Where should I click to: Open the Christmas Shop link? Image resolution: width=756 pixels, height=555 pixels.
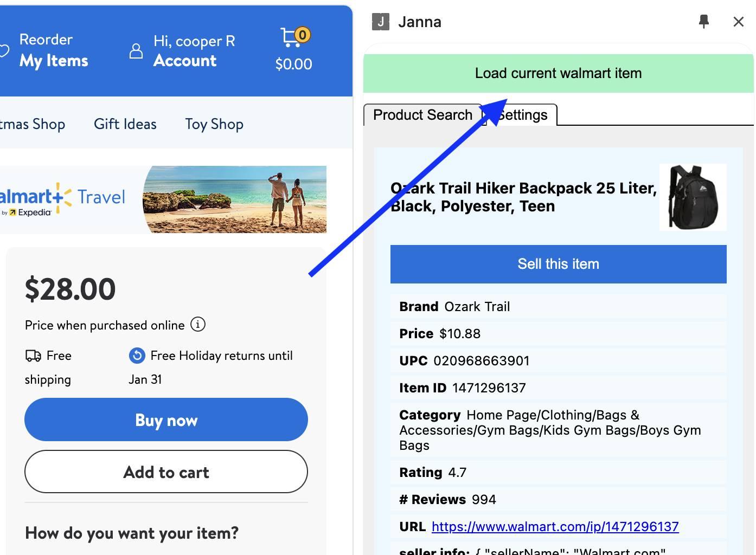coord(33,124)
